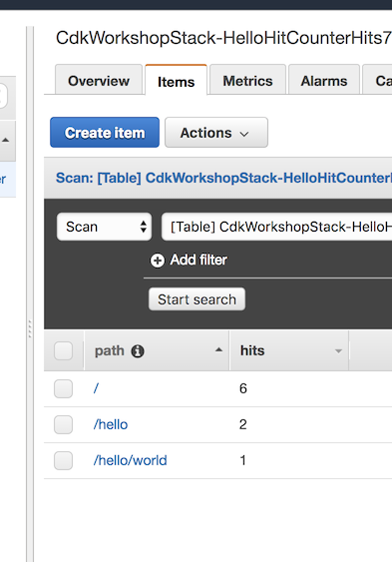The image size is (392, 562).
Task: Select the /hello row checkbox
Action: click(x=64, y=424)
